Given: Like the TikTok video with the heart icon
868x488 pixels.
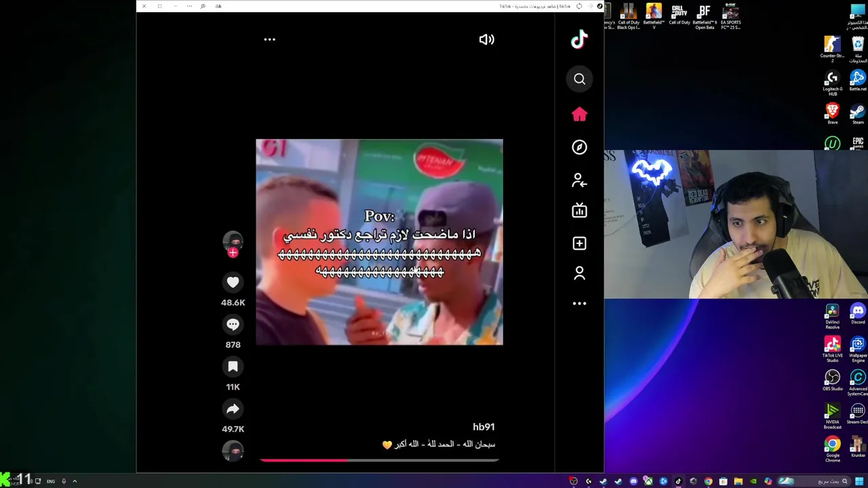Looking at the screenshot, I should [x=233, y=282].
